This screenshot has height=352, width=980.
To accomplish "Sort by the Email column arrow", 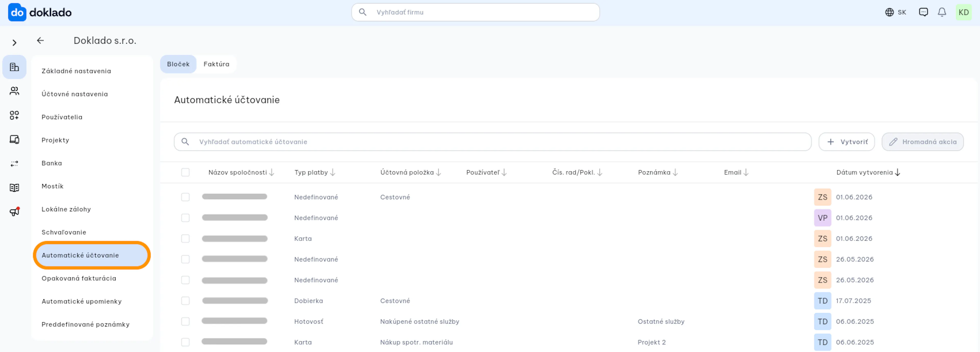I will pos(746,172).
